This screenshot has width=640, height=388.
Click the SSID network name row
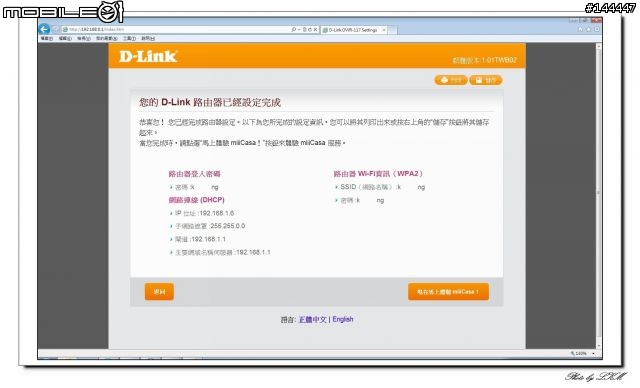pyautogui.click(x=380, y=187)
